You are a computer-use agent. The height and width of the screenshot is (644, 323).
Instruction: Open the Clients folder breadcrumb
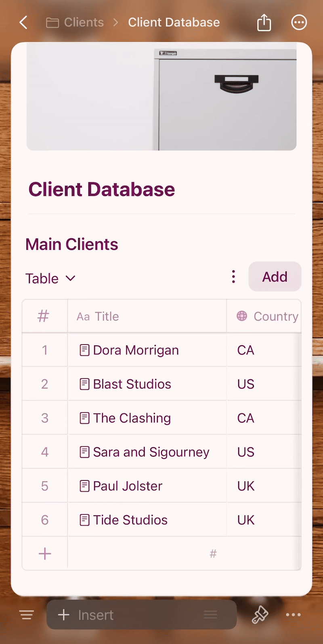pyautogui.click(x=75, y=22)
